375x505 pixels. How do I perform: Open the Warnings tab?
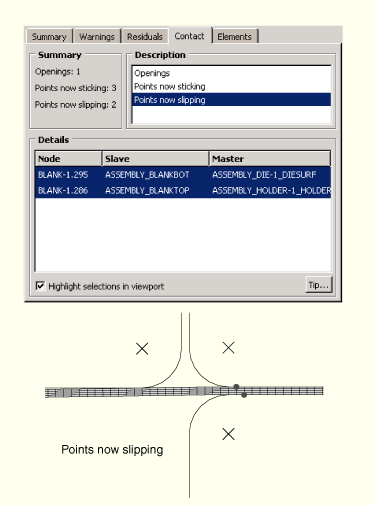[97, 36]
